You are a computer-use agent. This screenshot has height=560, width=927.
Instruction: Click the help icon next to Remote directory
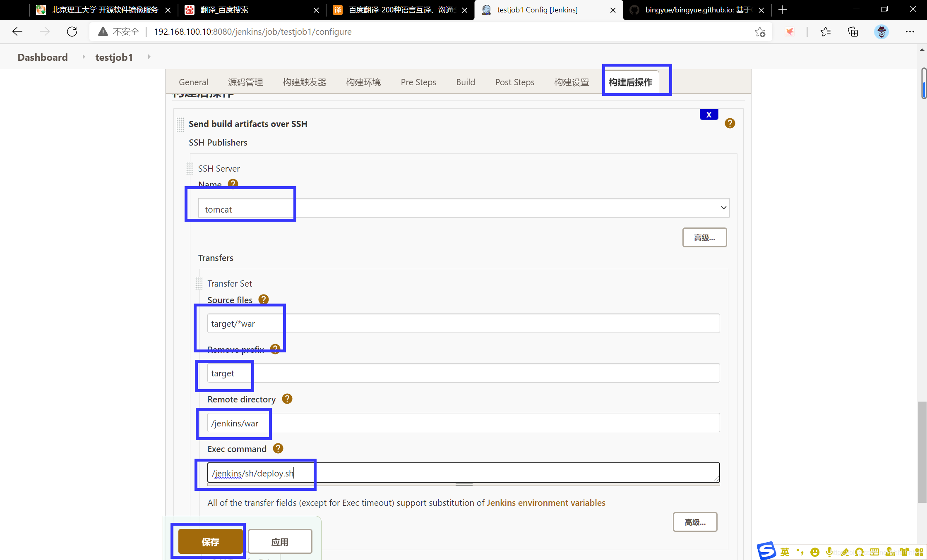[287, 399]
